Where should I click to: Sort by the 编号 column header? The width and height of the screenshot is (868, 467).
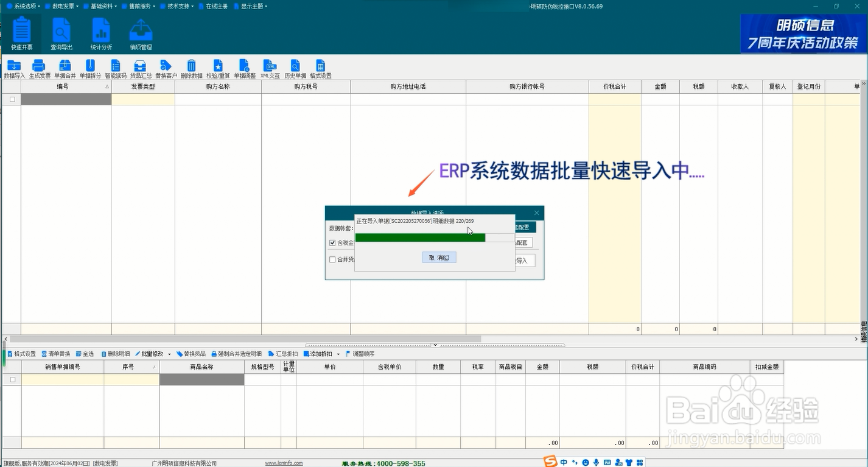[x=66, y=86]
